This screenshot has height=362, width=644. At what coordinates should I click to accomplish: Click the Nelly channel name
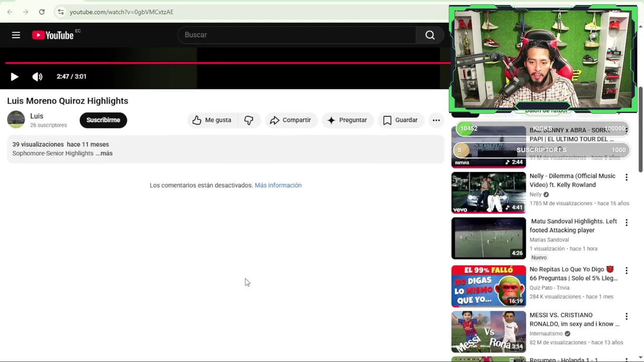(x=535, y=195)
